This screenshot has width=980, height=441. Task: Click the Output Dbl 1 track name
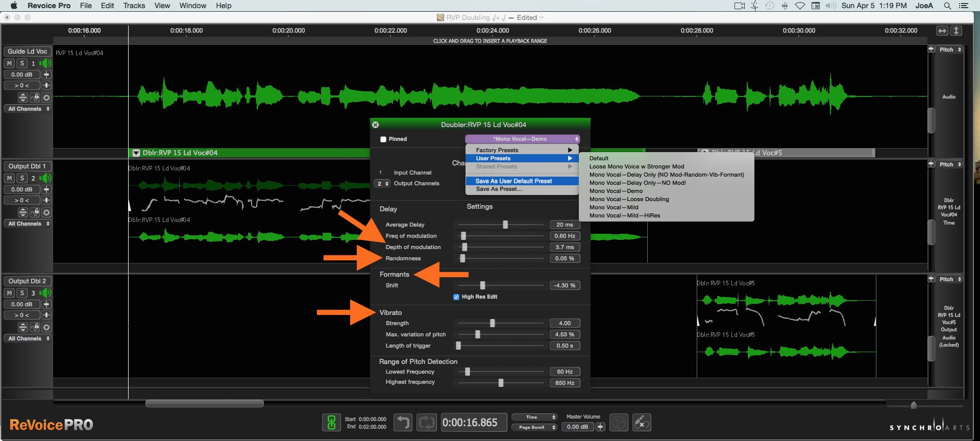28,166
